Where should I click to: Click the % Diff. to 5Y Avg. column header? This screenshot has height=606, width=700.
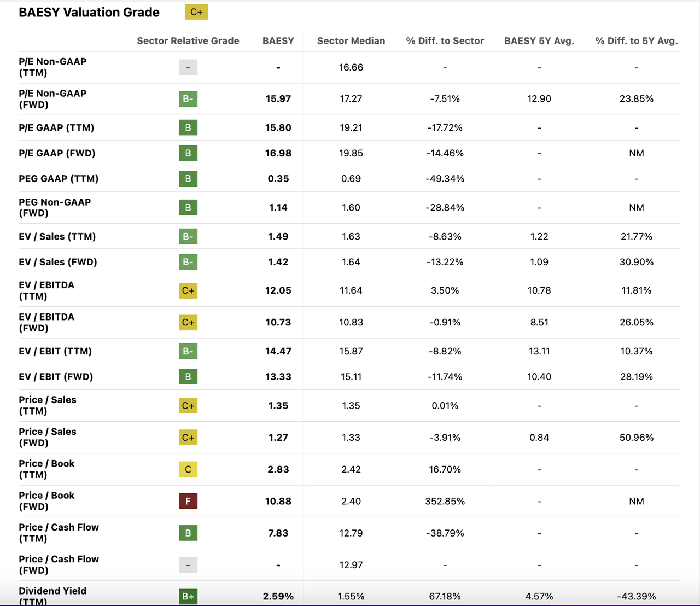click(x=637, y=41)
